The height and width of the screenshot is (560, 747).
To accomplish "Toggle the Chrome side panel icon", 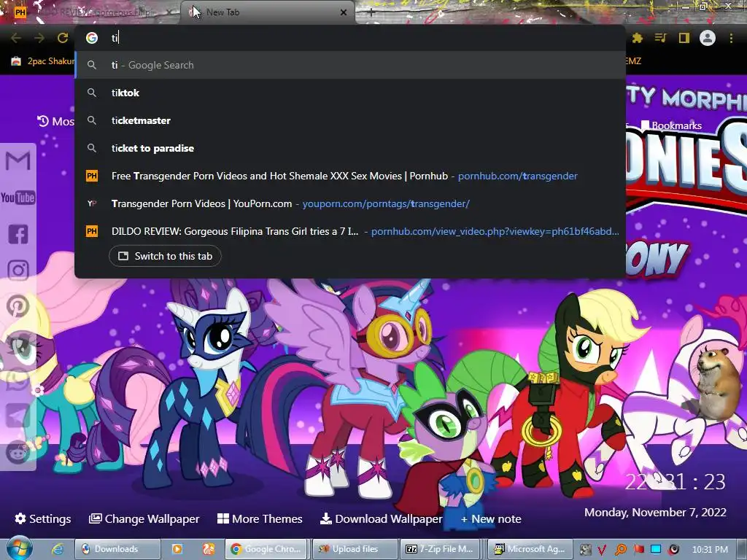I will [684, 38].
